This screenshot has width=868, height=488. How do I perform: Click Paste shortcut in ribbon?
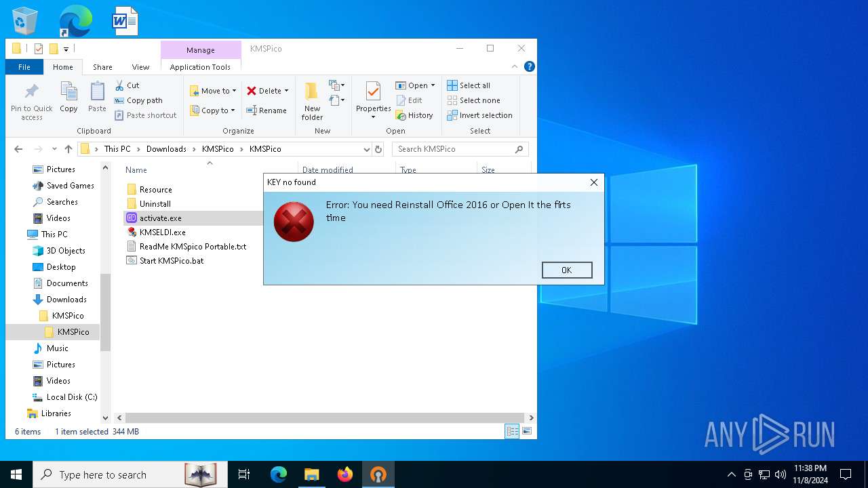tap(145, 115)
